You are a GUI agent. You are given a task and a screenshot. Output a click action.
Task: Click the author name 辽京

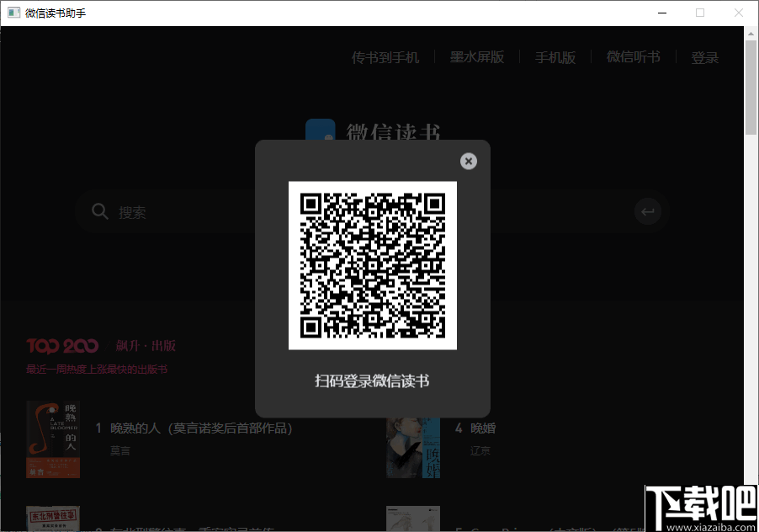tap(480, 450)
